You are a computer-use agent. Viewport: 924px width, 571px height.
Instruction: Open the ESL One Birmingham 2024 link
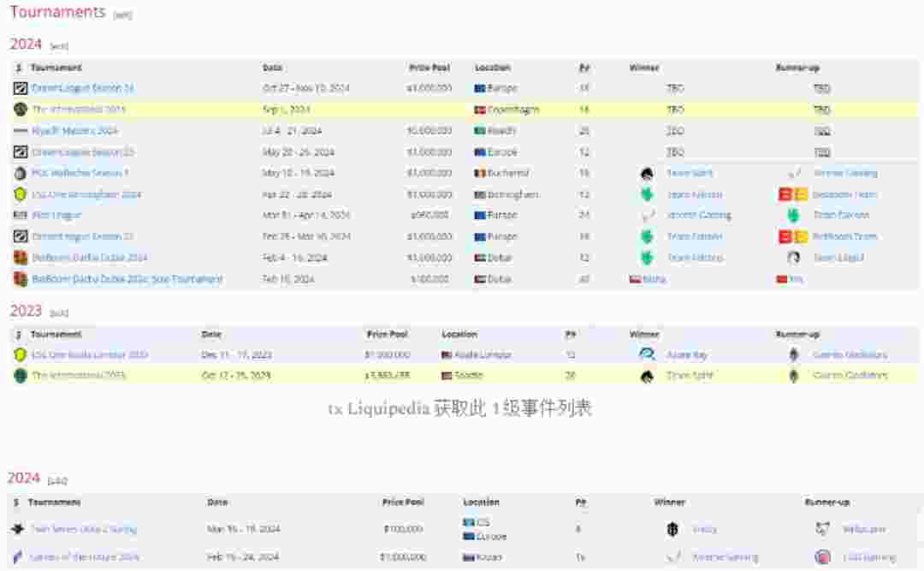coord(86,194)
